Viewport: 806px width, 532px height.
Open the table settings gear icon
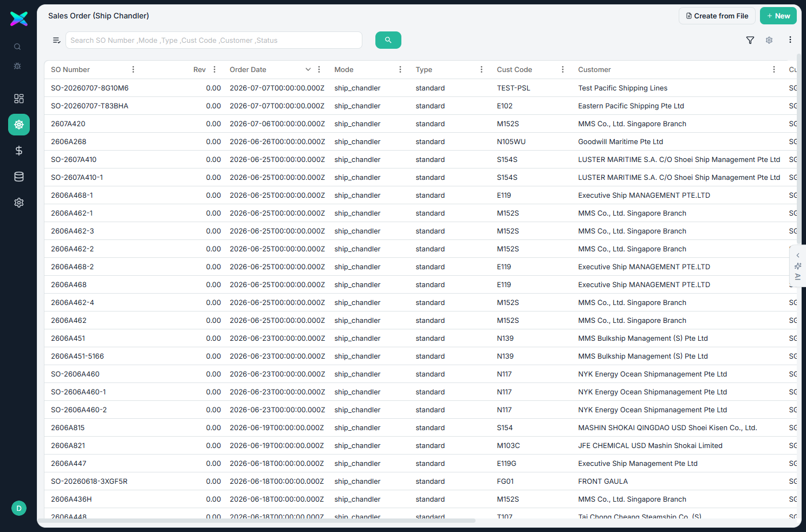769,40
